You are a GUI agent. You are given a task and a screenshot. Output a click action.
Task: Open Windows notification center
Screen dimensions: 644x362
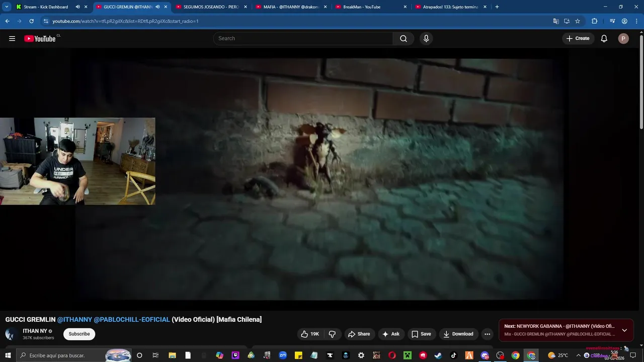[x=633, y=355]
